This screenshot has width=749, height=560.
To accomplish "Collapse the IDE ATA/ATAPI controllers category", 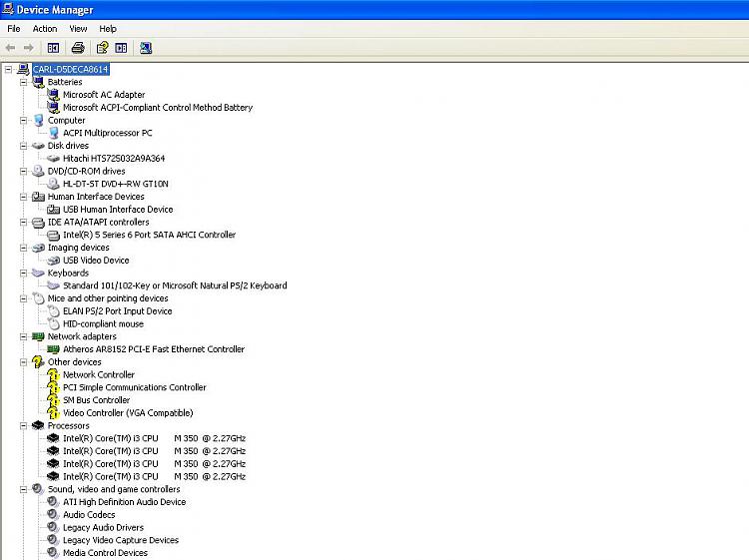I will (23, 222).
